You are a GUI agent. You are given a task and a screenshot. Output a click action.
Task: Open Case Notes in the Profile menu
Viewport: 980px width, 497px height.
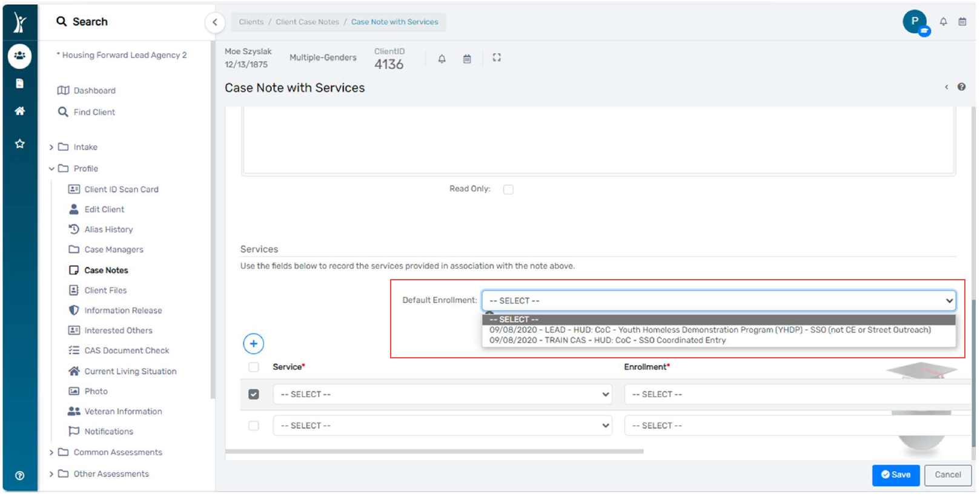106,271
